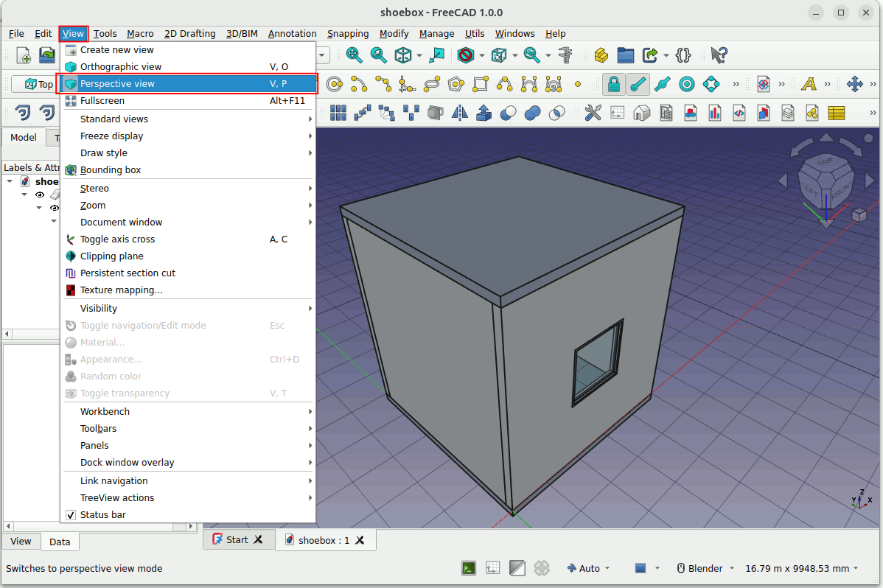Select the polygon drawing tool
The height and width of the screenshot is (588, 883).
coord(456,84)
